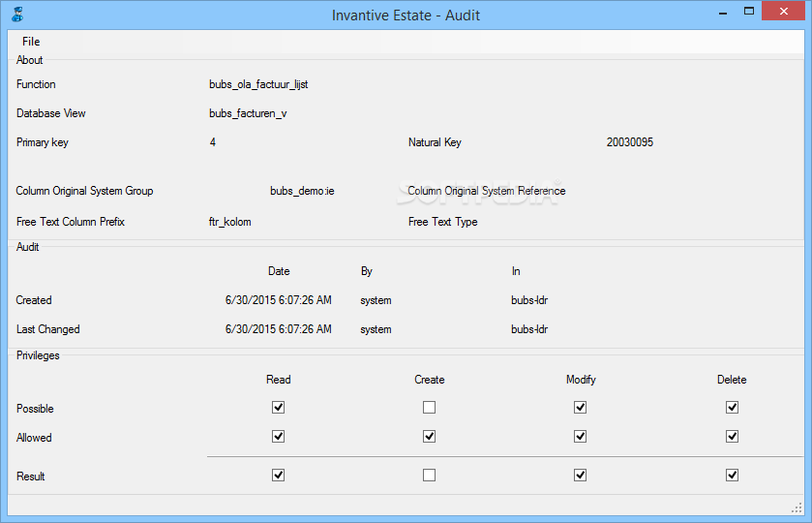Click the Free Text Type label

[442, 222]
